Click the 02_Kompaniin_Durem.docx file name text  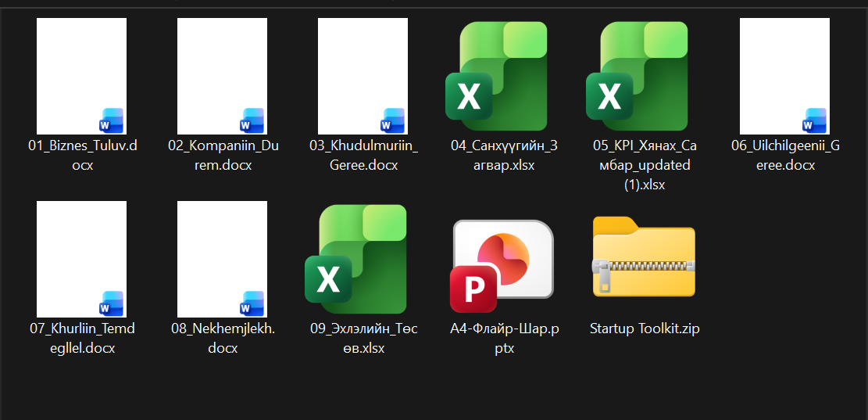(x=223, y=155)
